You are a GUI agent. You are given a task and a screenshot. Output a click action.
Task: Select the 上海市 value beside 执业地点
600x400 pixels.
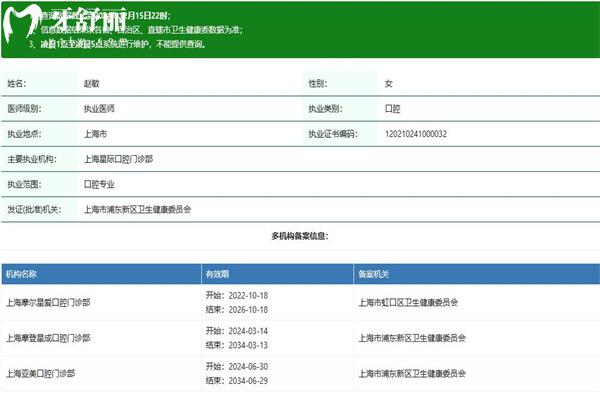click(95, 134)
